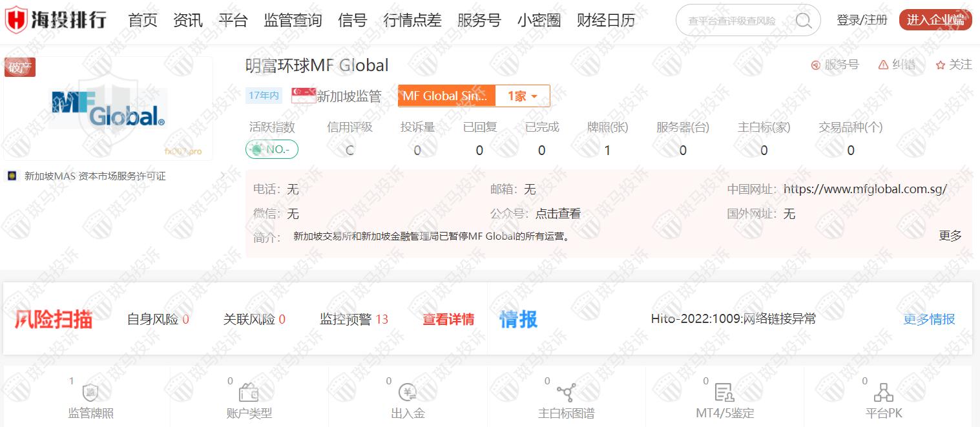Switch to the 行情点差 nav item
The image size is (980, 427).
click(x=412, y=21)
